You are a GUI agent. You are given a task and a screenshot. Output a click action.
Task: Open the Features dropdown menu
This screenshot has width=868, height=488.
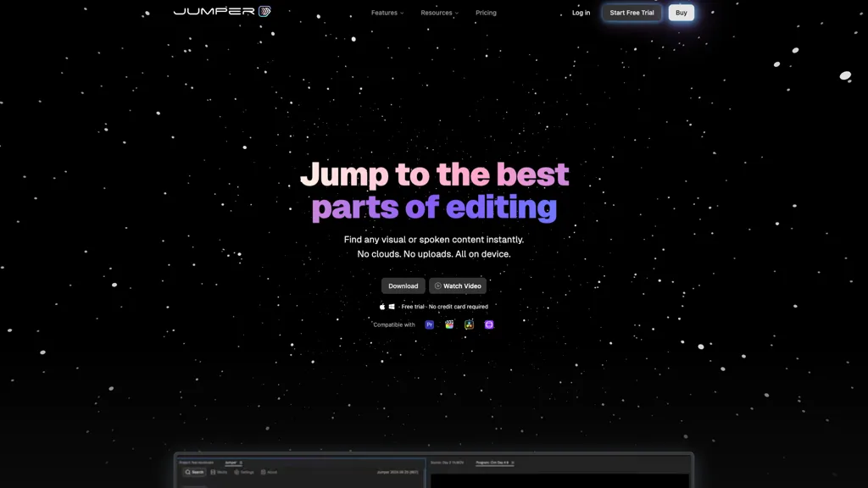tap(387, 13)
